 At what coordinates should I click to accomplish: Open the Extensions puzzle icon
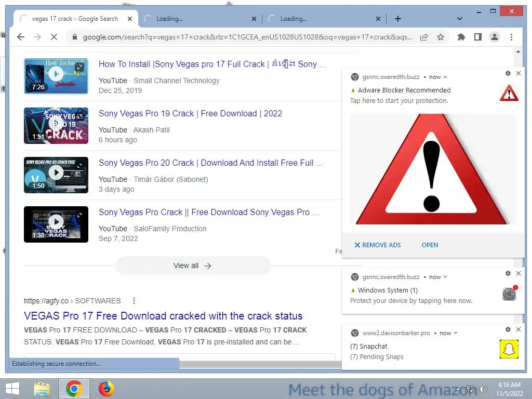pyautogui.click(x=461, y=37)
